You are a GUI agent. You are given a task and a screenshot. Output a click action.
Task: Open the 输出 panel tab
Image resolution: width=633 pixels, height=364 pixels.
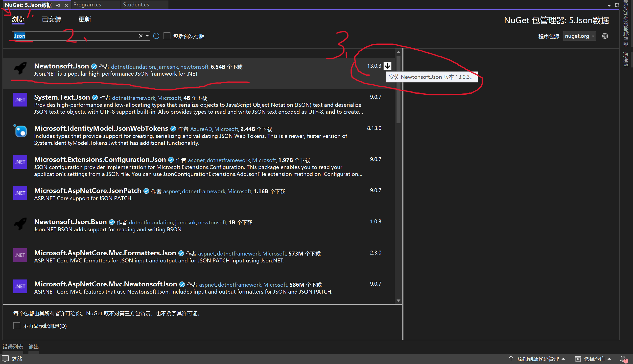pos(34,346)
